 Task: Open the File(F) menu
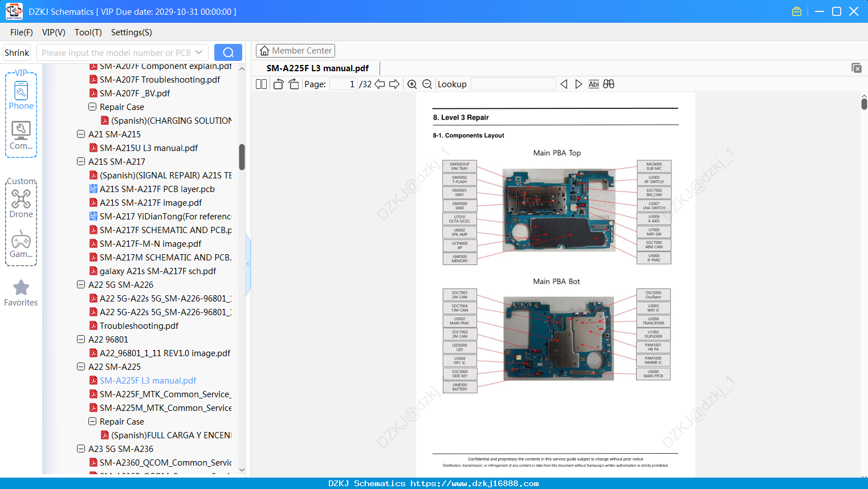(22, 32)
